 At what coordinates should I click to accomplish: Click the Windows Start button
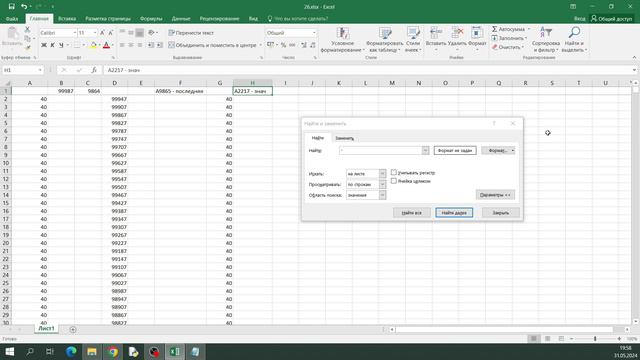click(x=9, y=351)
